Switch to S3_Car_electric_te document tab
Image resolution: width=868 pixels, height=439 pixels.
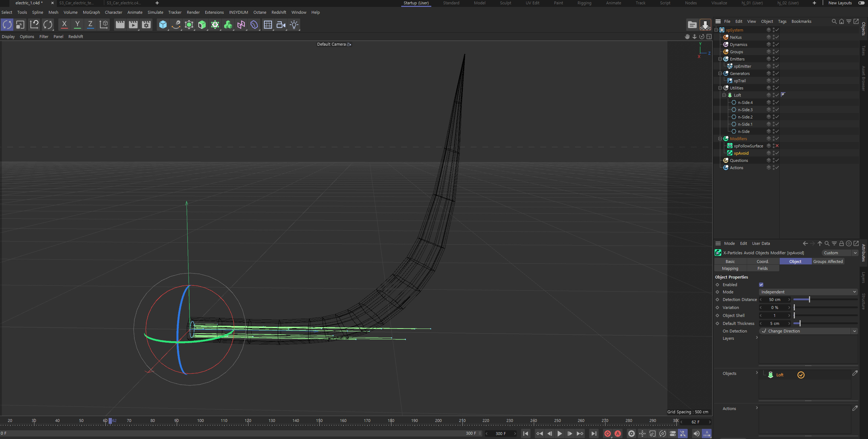76,3
